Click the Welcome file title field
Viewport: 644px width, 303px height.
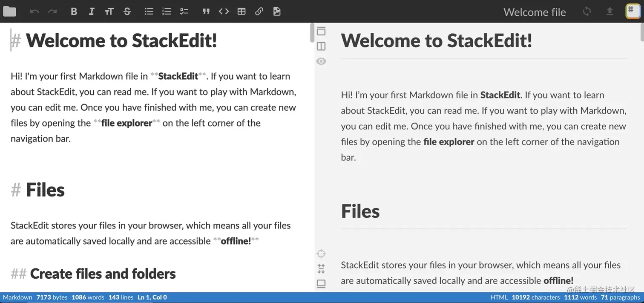point(535,12)
